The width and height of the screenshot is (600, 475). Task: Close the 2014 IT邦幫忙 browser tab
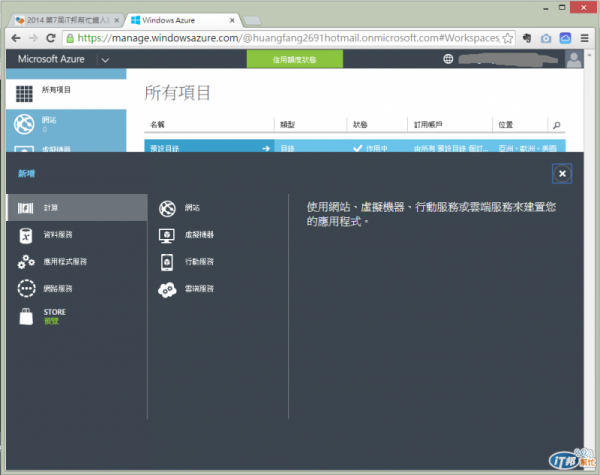point(117,20)
